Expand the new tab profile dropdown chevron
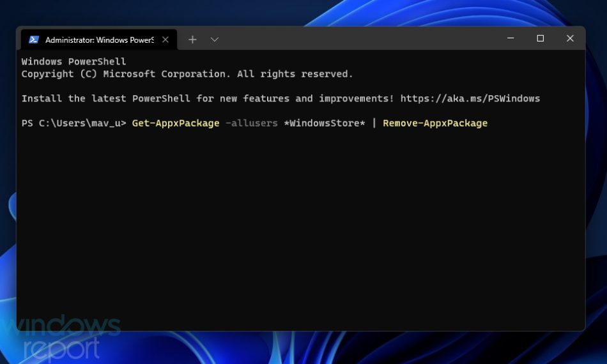This screenshot has width=607, height=364. [215, 40]
